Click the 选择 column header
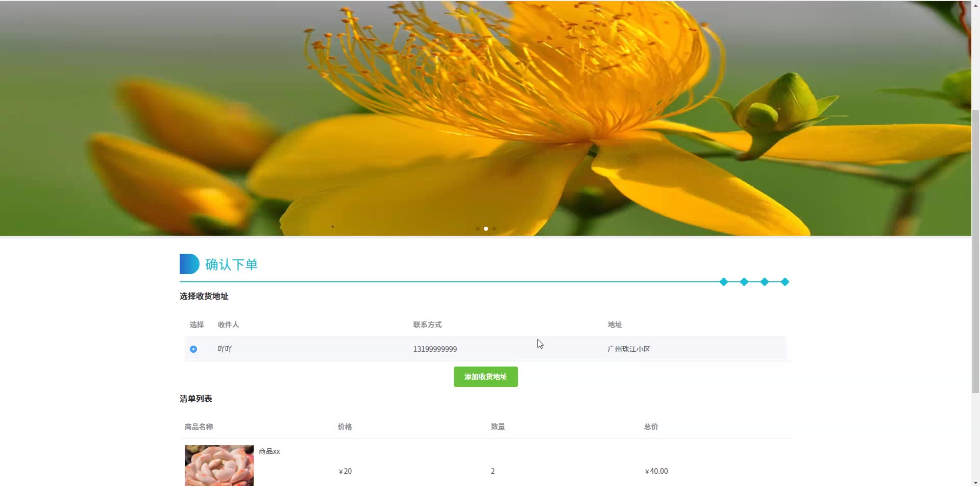The image size is (980, 486). click(197, 325)
